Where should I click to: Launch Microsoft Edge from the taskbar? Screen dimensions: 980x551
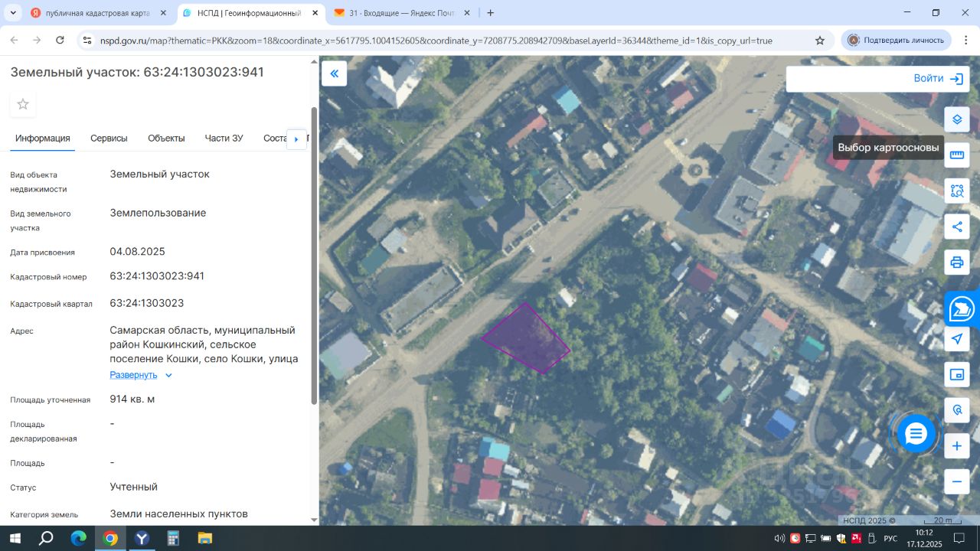pyautogui.click(x=78, y=538)
